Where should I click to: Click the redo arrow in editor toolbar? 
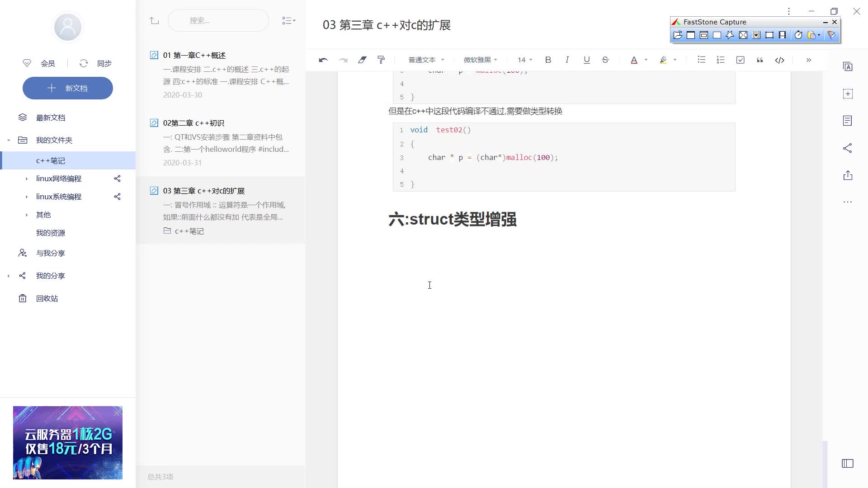(343, 60)
